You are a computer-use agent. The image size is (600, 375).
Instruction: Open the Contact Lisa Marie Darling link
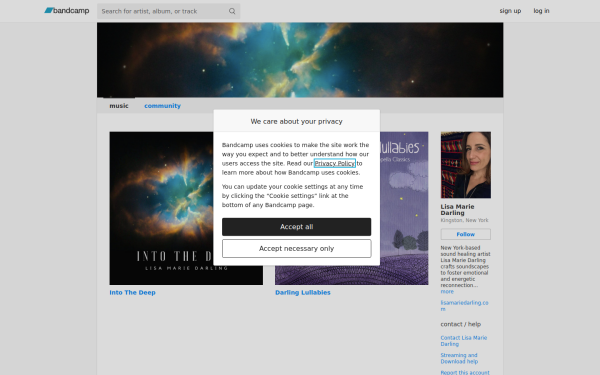464,341
